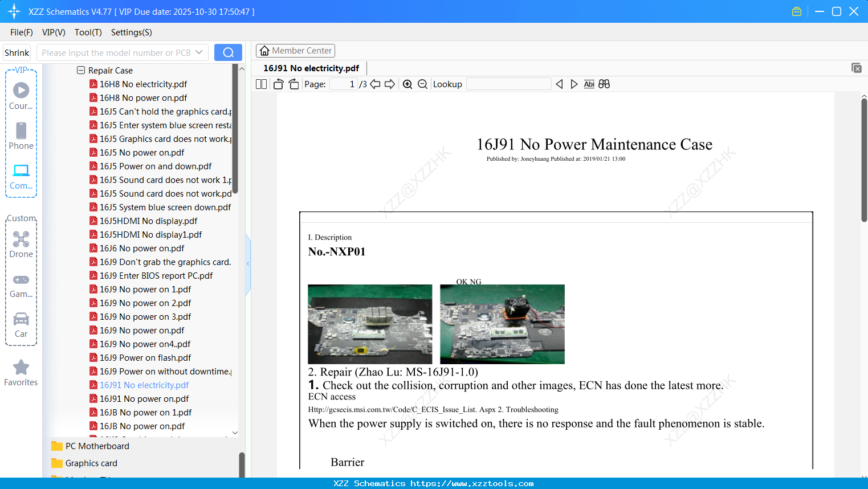
Task: Open 16J9 Enter BIOS report PC.pdf
Action: (151, 276)
